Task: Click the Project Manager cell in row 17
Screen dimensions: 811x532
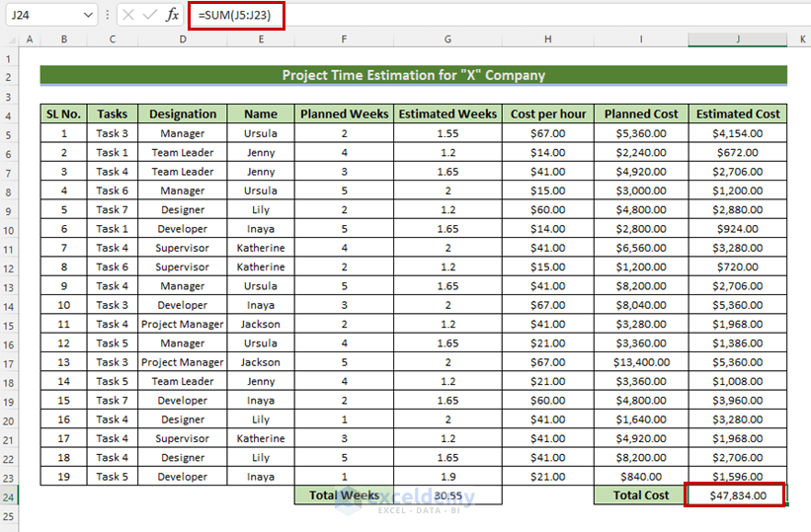Action: pos(183,362)
